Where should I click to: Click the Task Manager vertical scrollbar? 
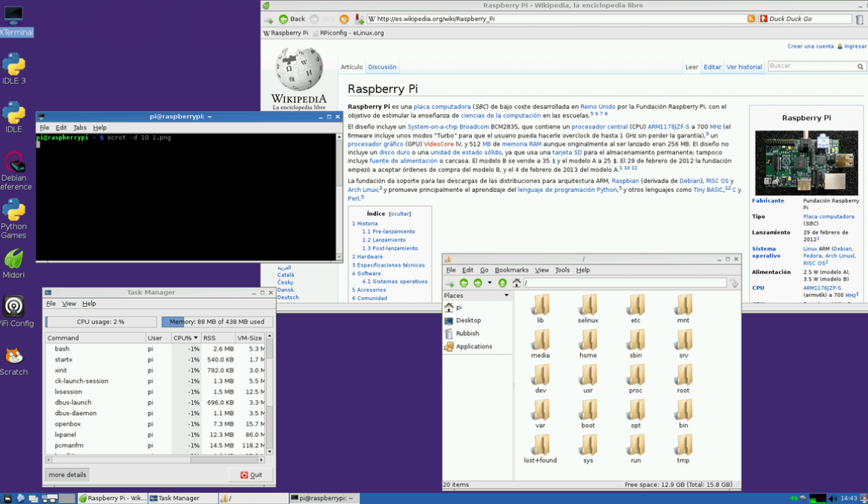269,394
